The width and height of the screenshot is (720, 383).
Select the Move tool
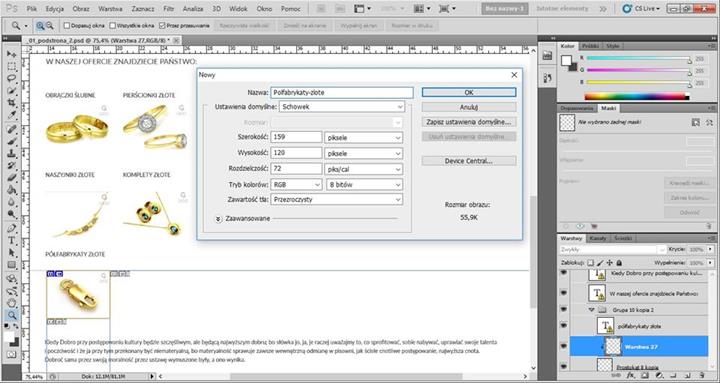point(11,54)
